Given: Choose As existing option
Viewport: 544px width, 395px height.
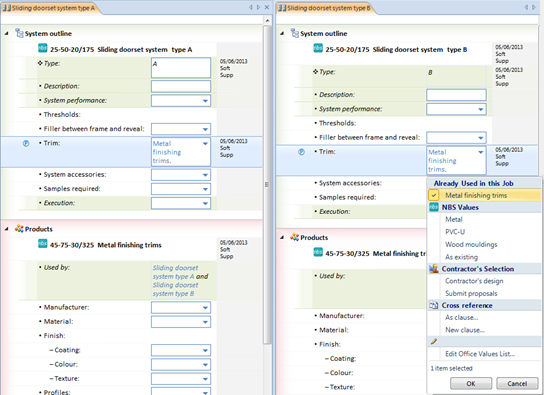Looking at the screenshot, I should tap(461, 257).
